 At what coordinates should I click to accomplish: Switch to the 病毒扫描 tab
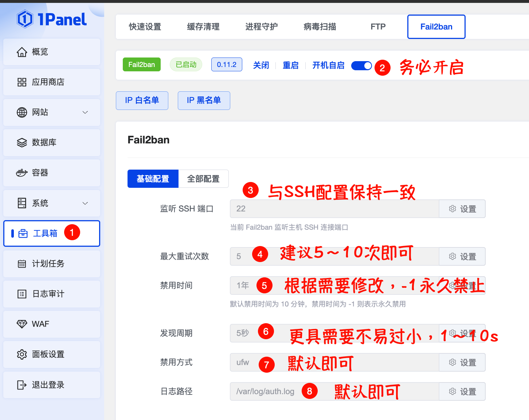pyautogui.click(x=320, y=27)
